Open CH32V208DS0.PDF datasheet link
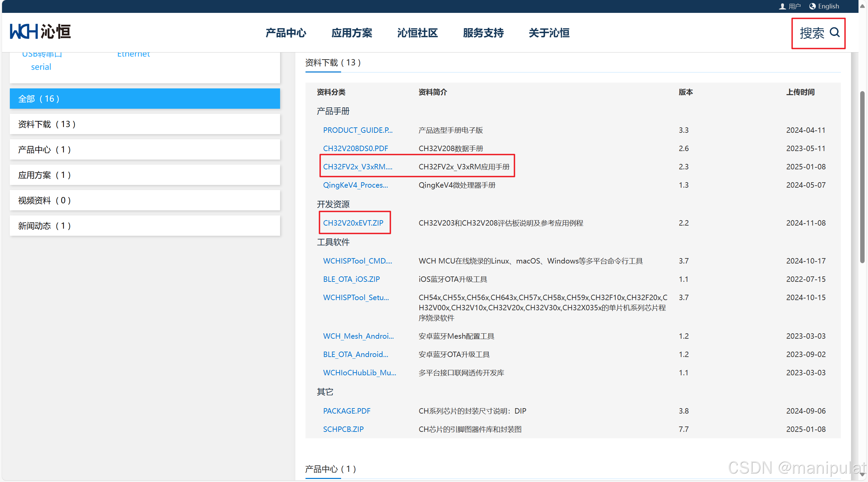Image resolution: width=868 pixels, height=482 pixels. (x=355, y=148)
